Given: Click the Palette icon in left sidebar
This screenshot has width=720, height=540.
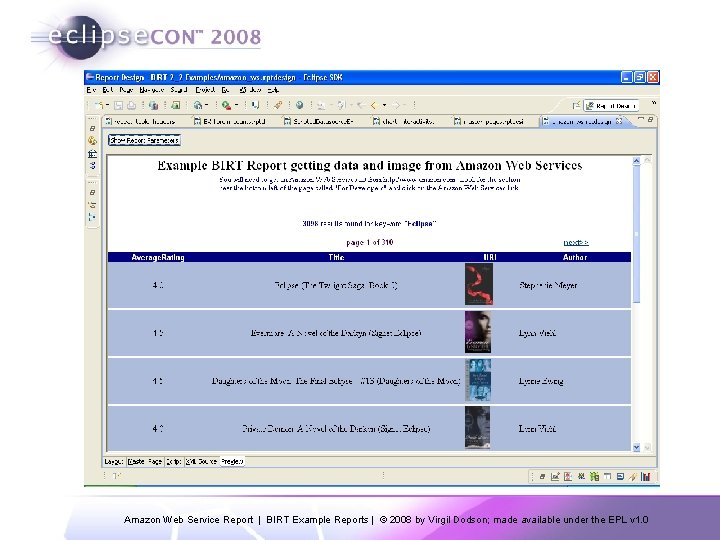Looking at the screenshot, I should click(x=92, y=141).
